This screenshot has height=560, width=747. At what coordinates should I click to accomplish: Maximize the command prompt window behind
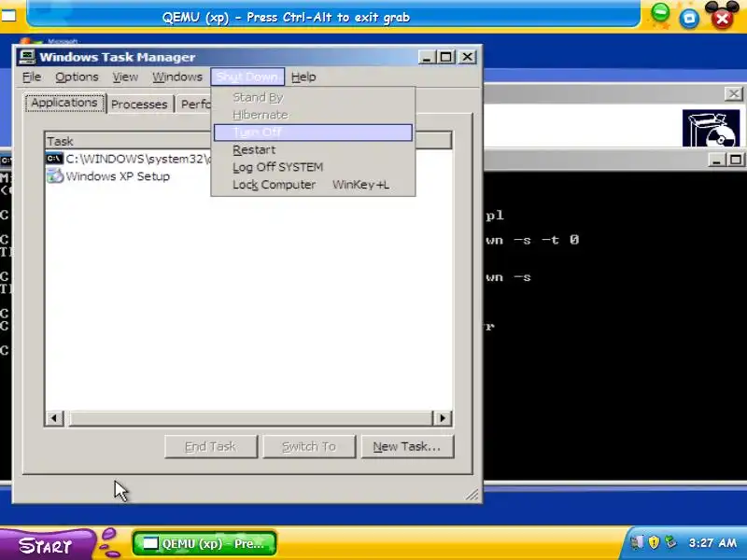[736, 160]
